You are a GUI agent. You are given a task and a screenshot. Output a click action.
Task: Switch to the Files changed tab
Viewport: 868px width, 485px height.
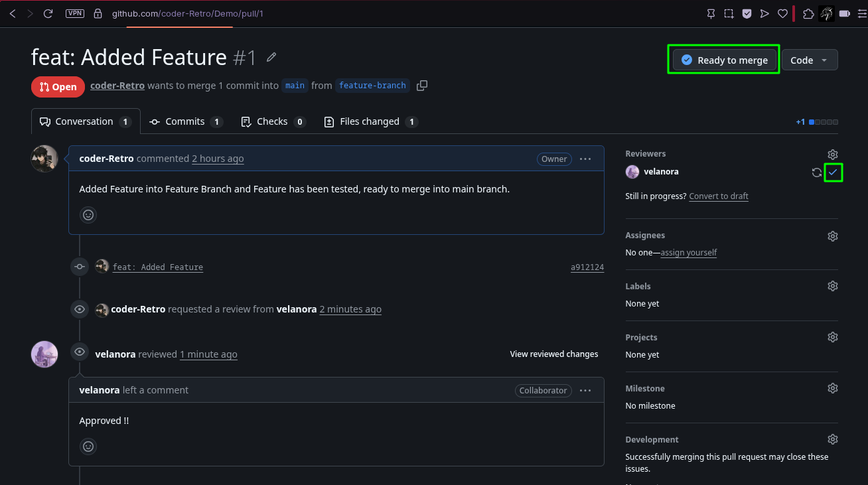371,121
